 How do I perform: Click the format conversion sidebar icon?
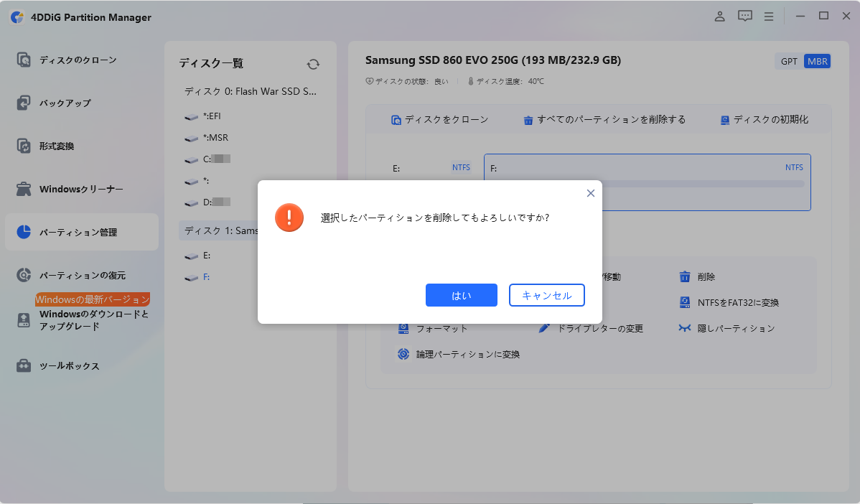(x=24, y=146)
